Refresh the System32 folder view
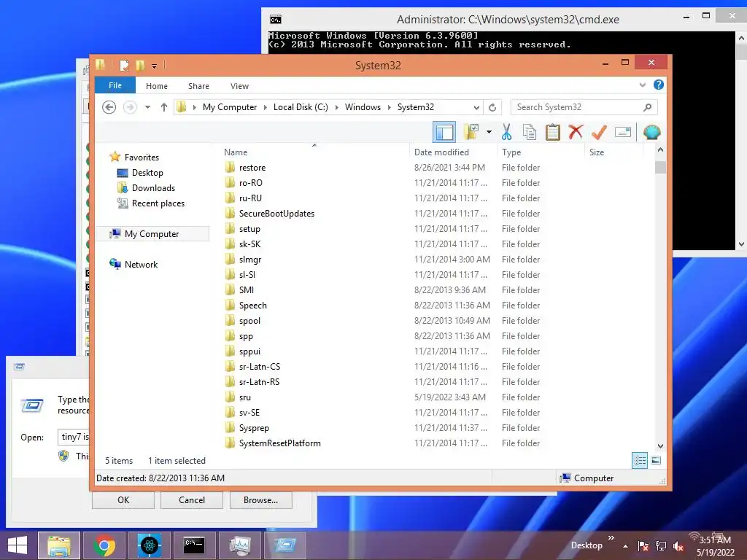 click(x=492, y=108)
